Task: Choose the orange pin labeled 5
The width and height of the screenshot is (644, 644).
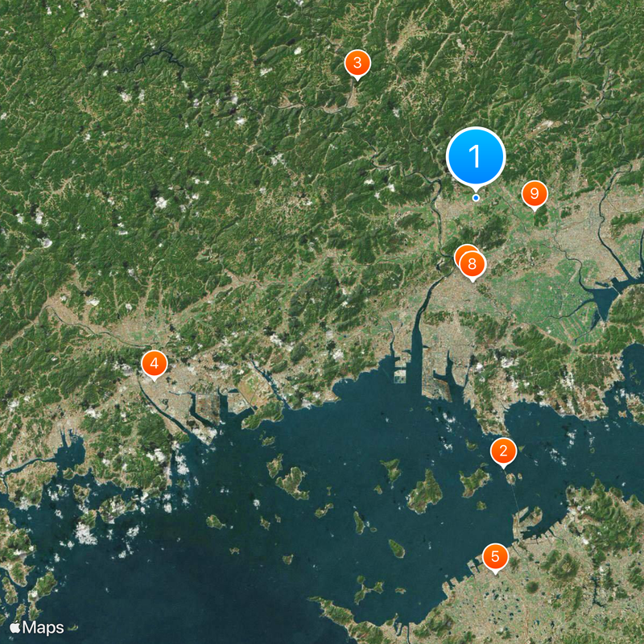Action: click(495, 556)
